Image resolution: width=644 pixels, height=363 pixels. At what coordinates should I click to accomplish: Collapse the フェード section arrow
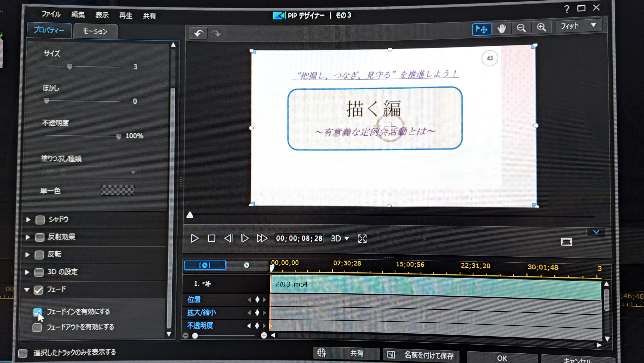(27, 290)
